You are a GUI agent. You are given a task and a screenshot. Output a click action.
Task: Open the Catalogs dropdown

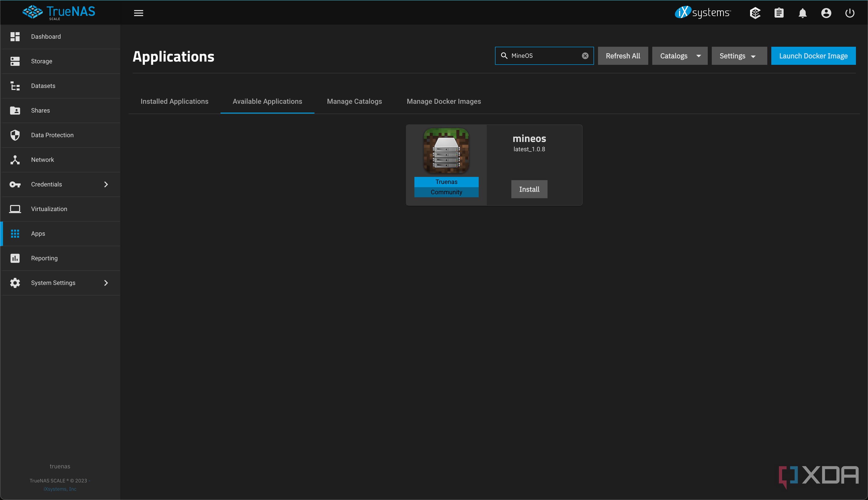pyautogui.click(x=680, y=56)
